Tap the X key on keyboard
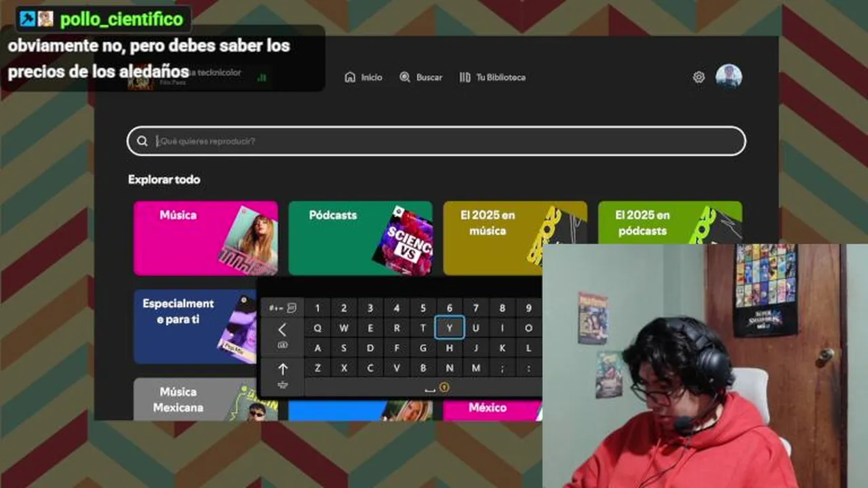Screen dimensions: 868x488 344,368
